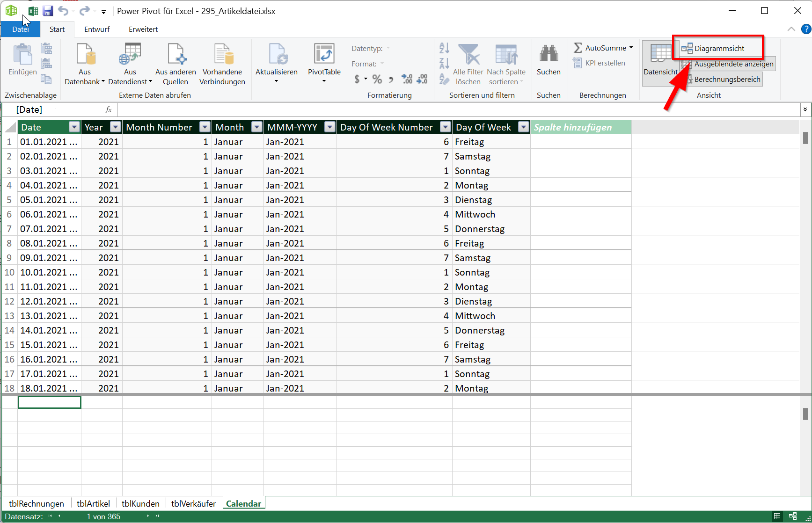Switch to tblVerkäufer sheet tab
This screenshot has width=812, height=523.
[x=193, y=503]
